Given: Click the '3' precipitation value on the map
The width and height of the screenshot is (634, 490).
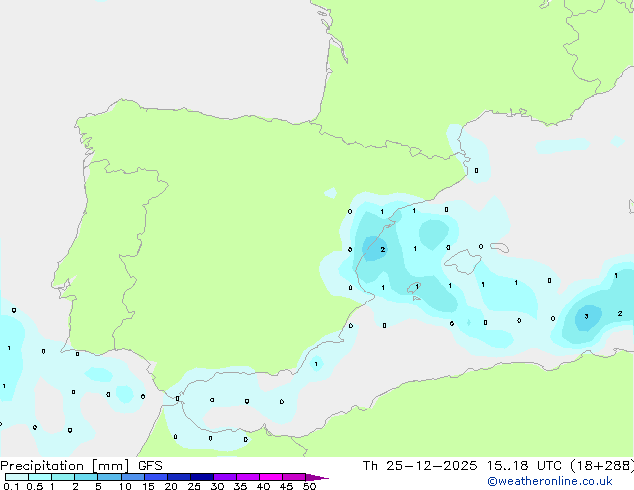Looking at the screenshot, I should tap(586, 317).
